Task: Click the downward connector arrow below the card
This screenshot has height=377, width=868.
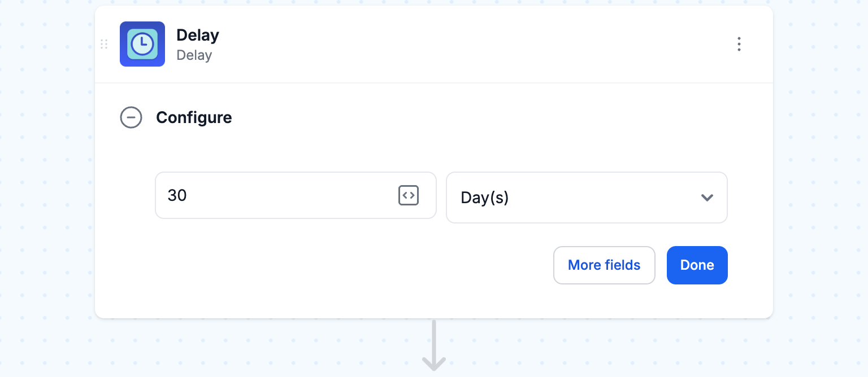Action: [434, 345]
